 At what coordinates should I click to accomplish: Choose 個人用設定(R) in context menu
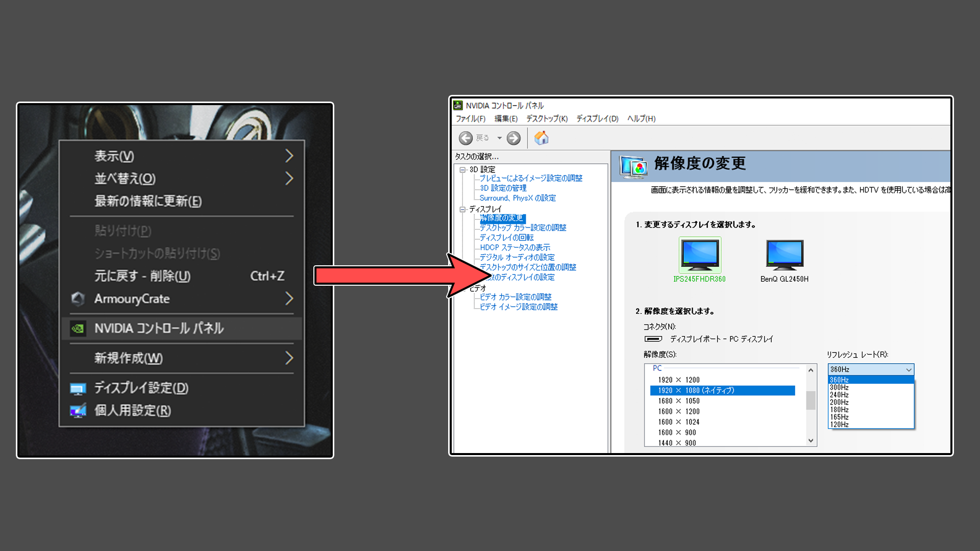point(182,411)
